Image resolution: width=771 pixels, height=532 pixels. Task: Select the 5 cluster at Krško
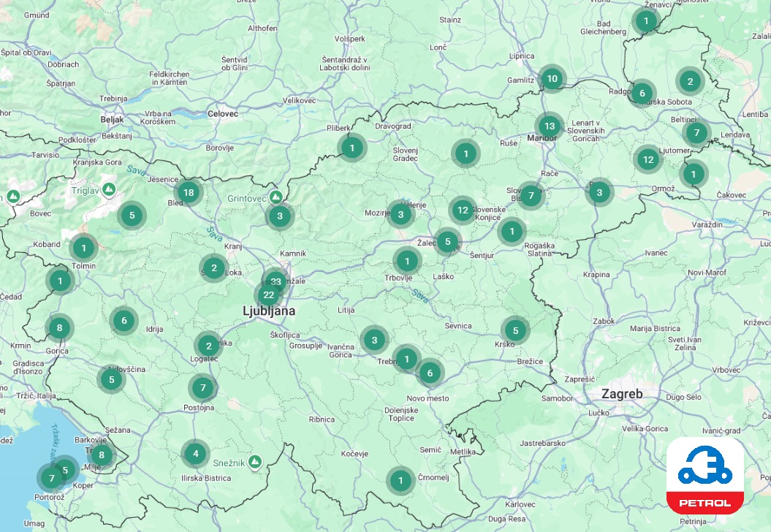click(515, 330)
